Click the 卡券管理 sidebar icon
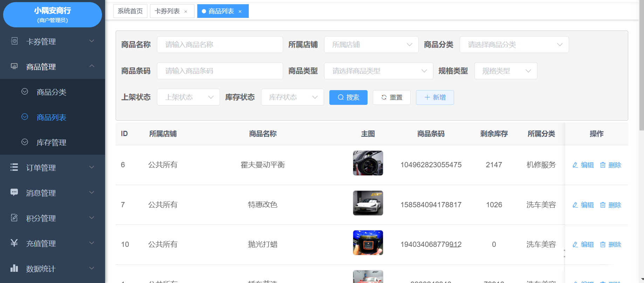Viewport: 644px width, 283px height. tap(14, 41)
